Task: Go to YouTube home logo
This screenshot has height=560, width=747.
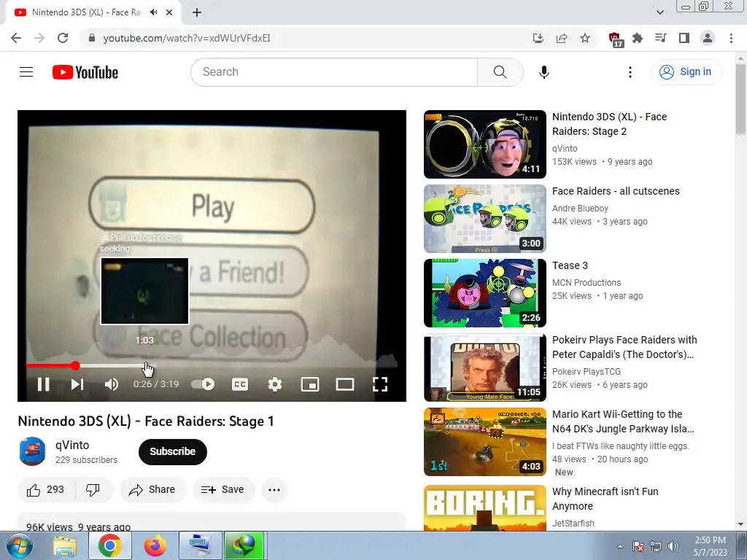Action: tap(85, 72)
